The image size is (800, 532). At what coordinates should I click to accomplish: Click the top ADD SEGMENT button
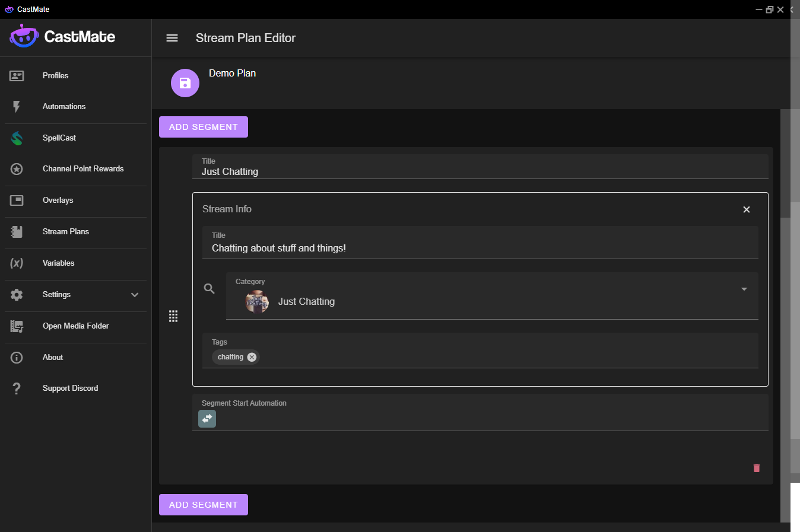click(x=204, y=127)
